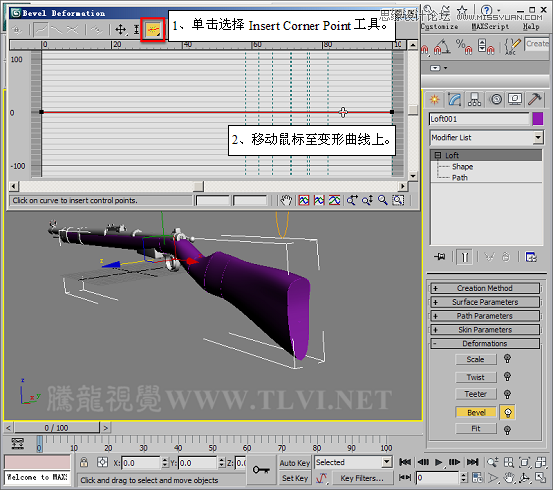Open the Help menu

point(531,26)
